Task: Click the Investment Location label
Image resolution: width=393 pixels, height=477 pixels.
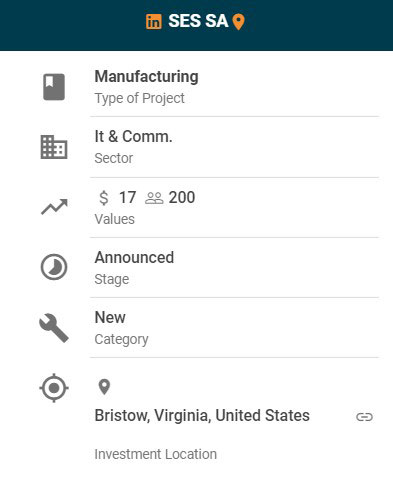Action: pos(155,454)
